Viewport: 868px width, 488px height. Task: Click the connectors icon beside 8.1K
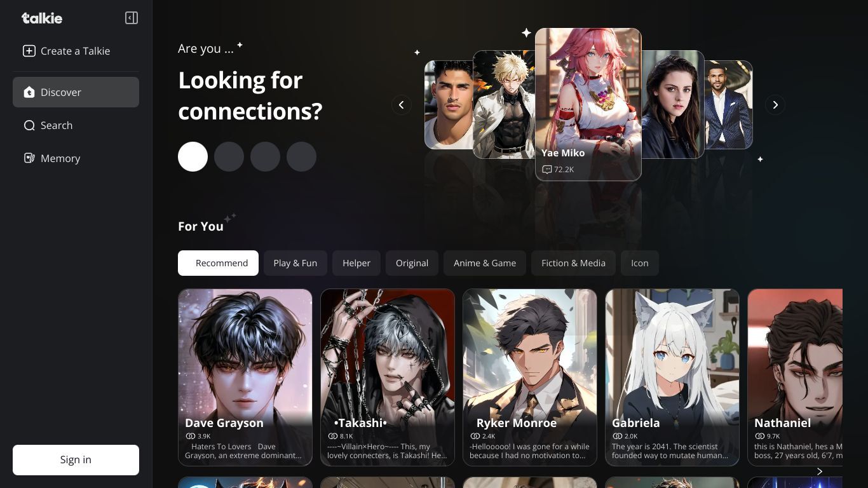pos(332,437)
